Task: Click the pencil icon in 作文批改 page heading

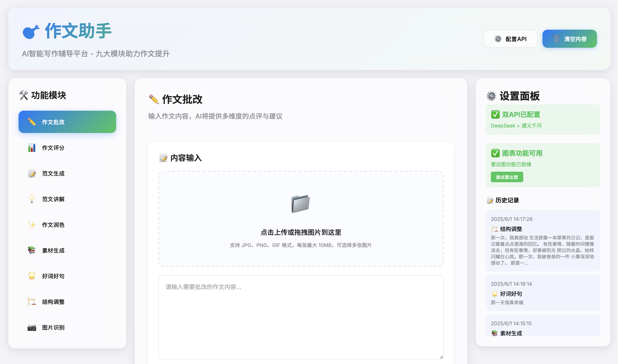Action: [x=154, y=99]
